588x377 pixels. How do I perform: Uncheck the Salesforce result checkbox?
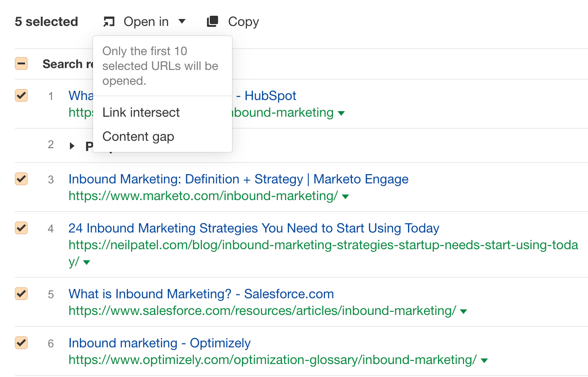coord(21,294)
